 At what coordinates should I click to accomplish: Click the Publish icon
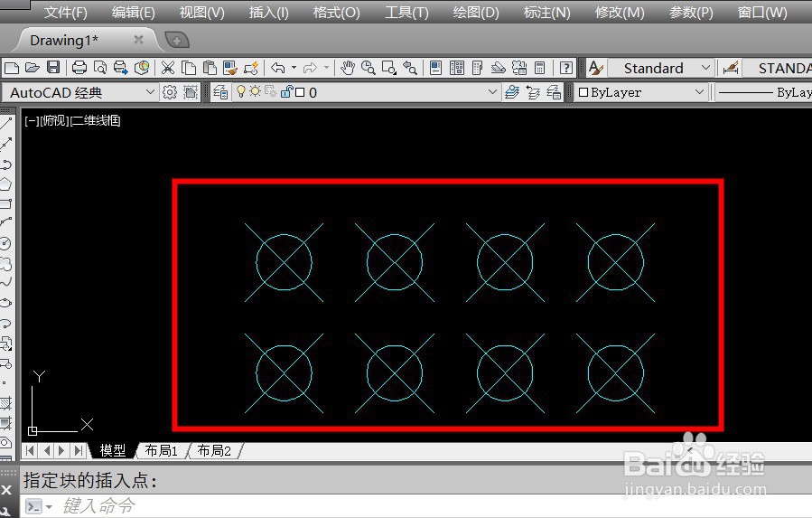121,68
